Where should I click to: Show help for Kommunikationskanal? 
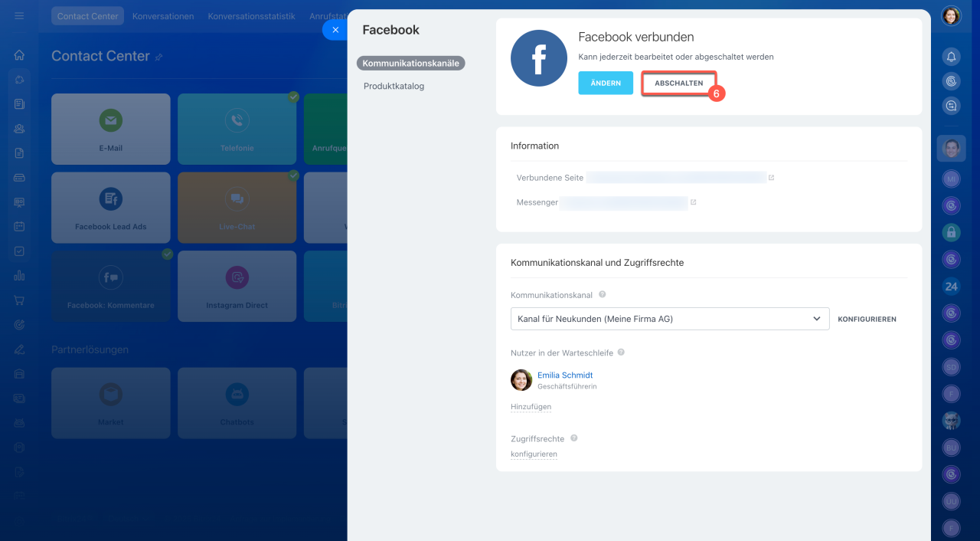click(603, 294)
